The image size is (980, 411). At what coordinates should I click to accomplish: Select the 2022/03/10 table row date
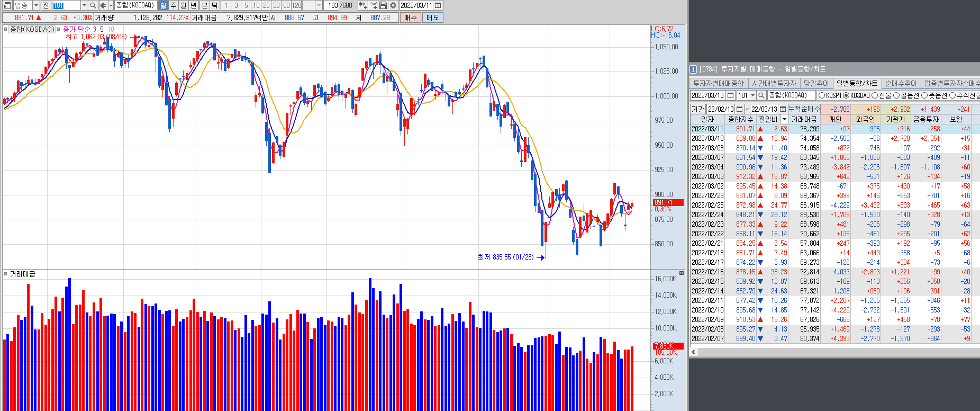pos(707,138)
